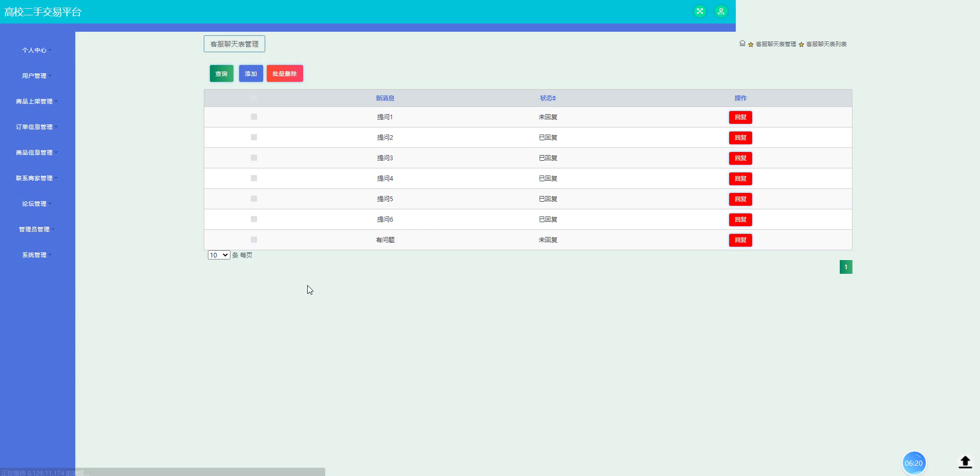Image resolution: width=980 pixels, height=476 pixels.
Task: Click 回复 button for 提问3
Action: pos(740,158)
